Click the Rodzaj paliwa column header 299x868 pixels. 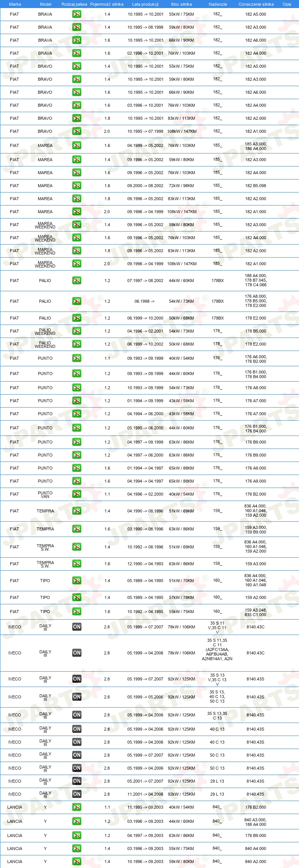74,4
